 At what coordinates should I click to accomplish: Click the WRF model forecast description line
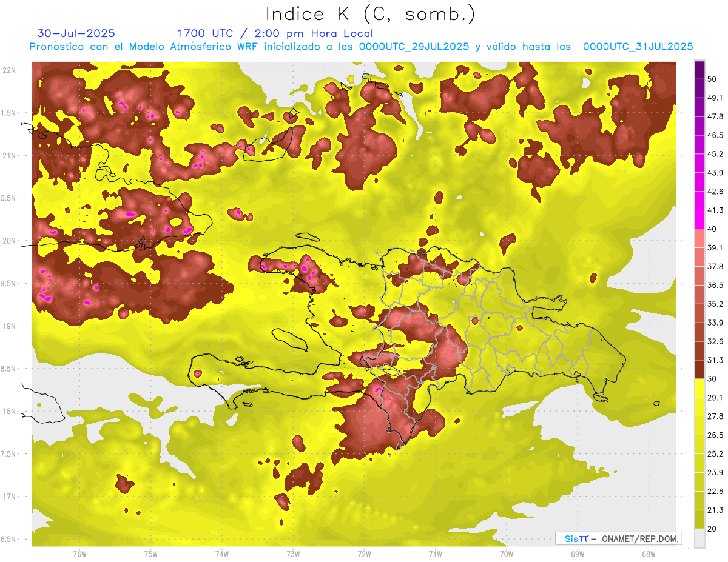[x=361, y=47]
